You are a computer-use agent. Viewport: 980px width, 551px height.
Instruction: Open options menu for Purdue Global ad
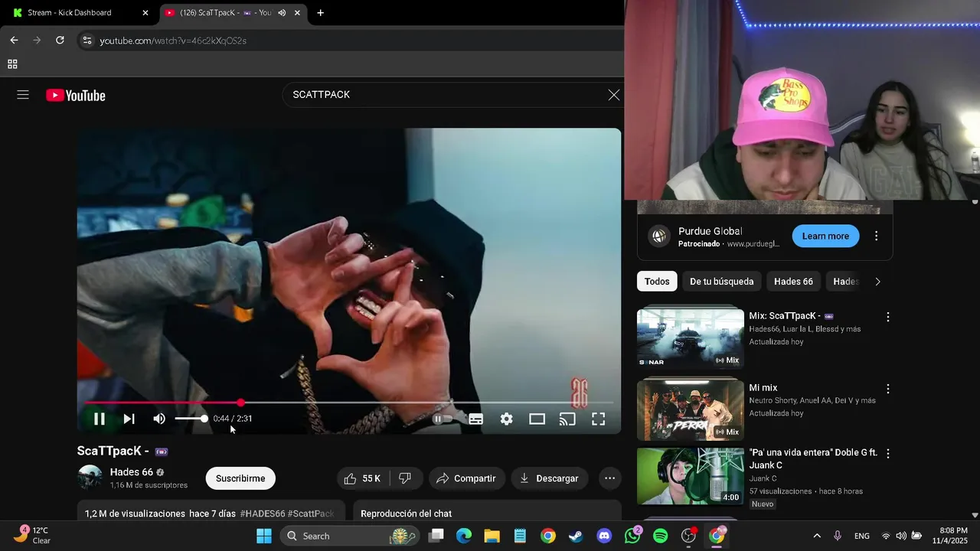[x=877, y=236]
